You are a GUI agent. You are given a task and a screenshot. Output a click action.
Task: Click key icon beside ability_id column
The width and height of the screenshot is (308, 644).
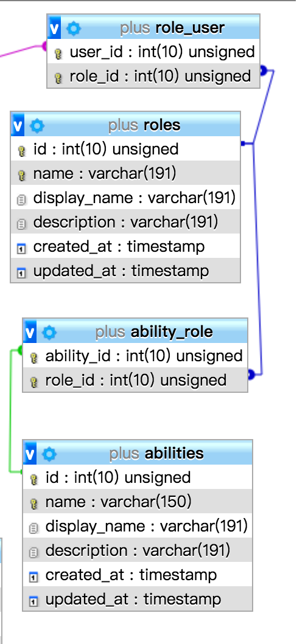point(33,358)
